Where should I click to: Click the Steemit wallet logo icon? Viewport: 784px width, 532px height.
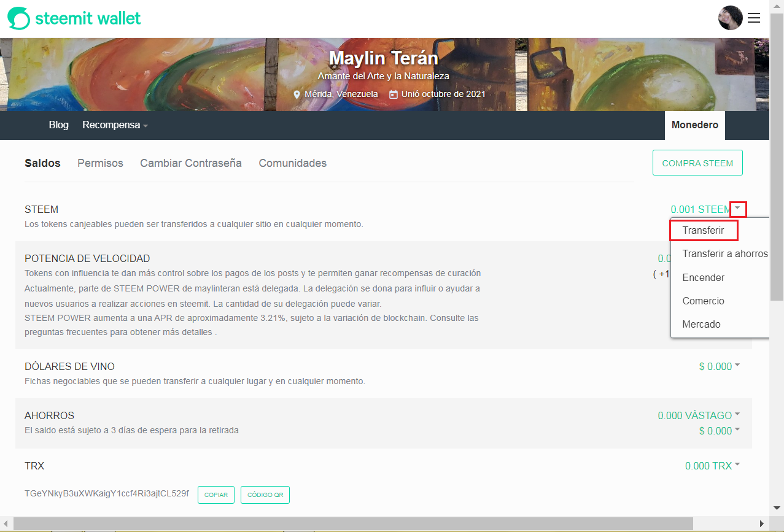coord(18,18)
